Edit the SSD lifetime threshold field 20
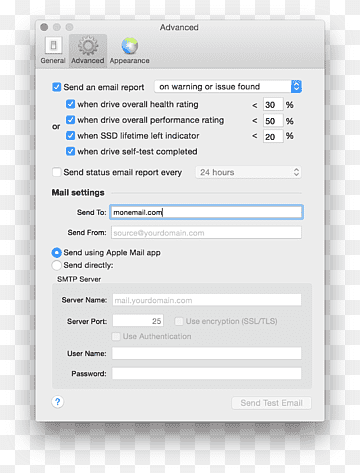The height and width of the screenshot is (473, 360). pos(273,136)
